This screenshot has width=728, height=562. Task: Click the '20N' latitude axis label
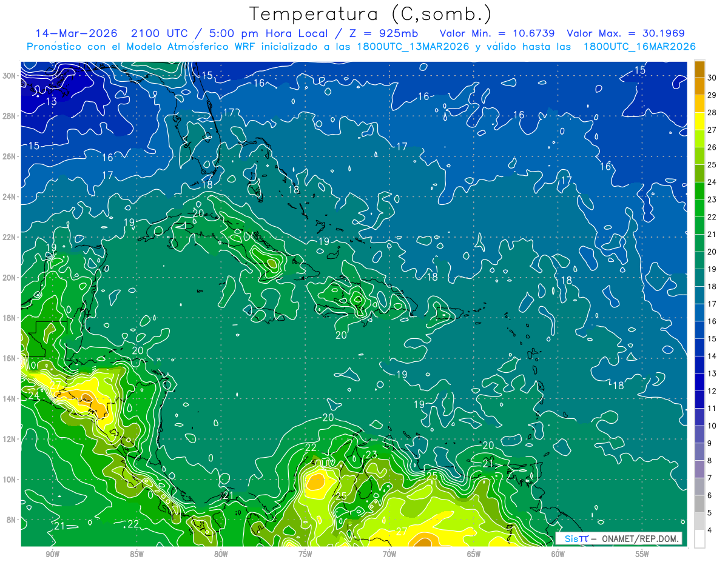pyautogui.click(x=10, y=277)
